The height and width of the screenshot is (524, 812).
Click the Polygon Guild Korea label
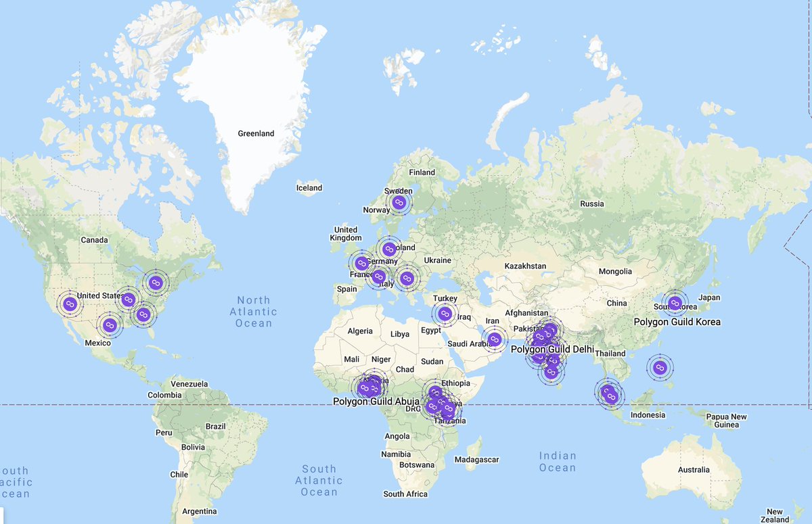coord(677,322)
